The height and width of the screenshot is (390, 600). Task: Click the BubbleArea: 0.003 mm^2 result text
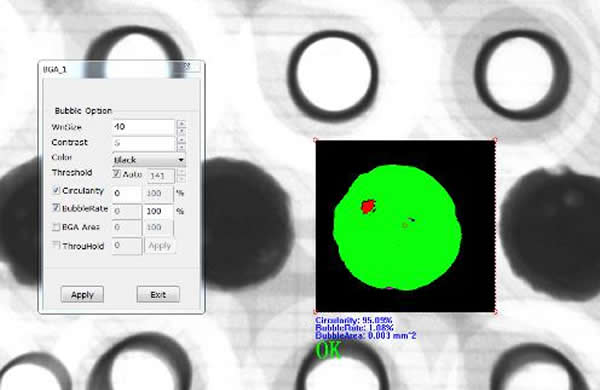[365, 336]
